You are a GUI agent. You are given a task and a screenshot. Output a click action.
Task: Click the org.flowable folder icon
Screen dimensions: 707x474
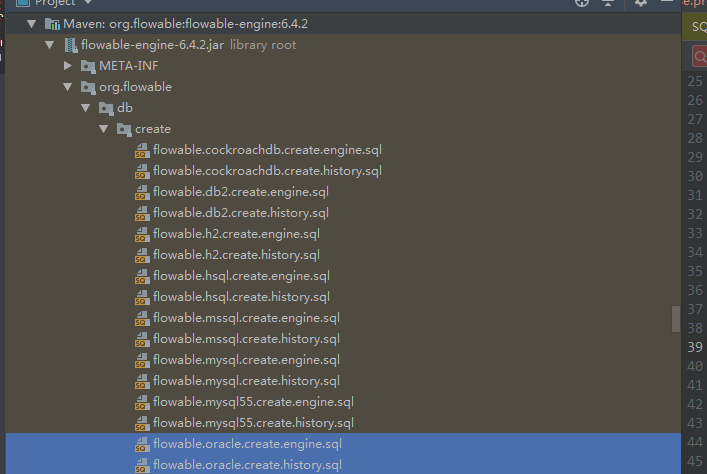tap(88, 87)
